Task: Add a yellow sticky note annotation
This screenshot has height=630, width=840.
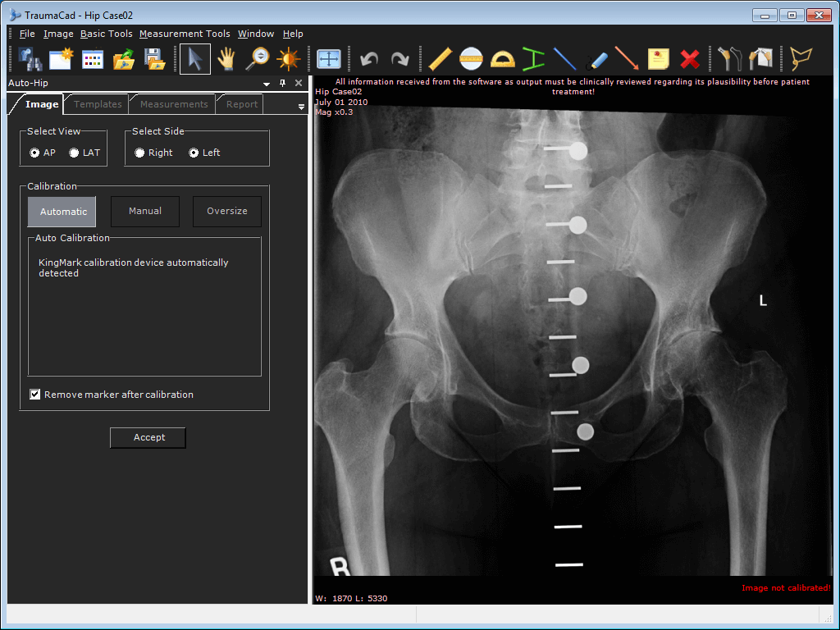Action: [659, 59]
